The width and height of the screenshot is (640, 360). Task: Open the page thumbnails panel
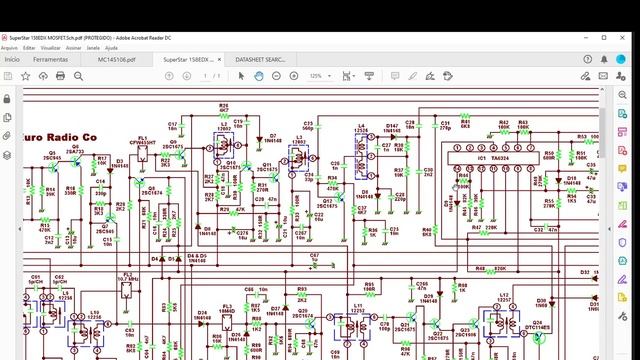tap(7, 118)
